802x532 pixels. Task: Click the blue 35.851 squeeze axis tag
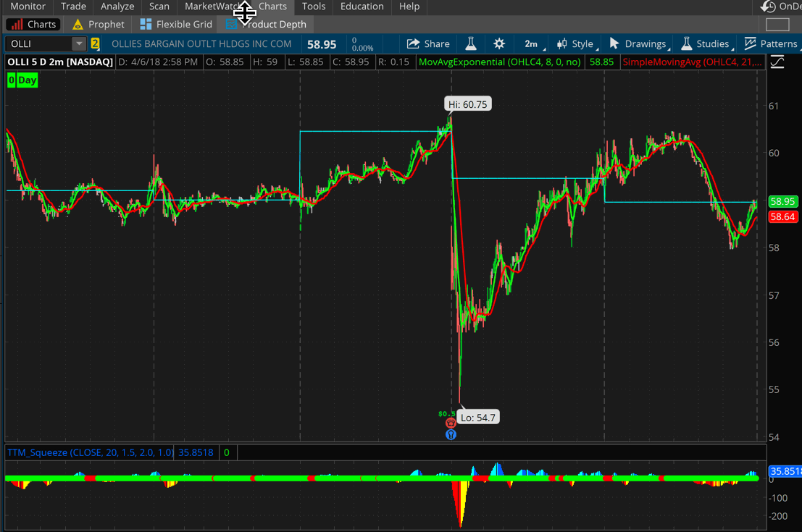[x=785, y=471]
